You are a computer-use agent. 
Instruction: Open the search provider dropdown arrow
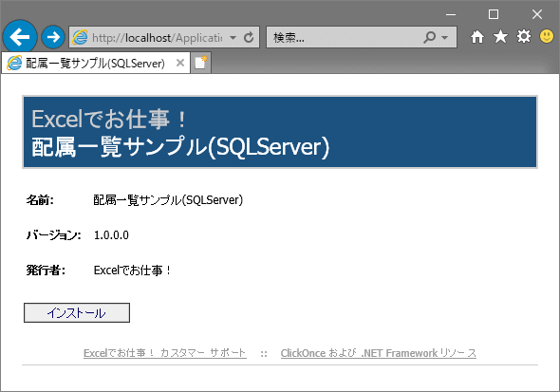click(444, 37)
